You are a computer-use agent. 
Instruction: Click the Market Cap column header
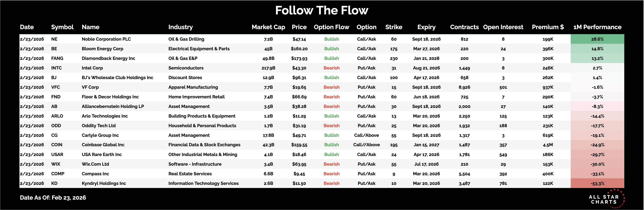click(268, 27)
